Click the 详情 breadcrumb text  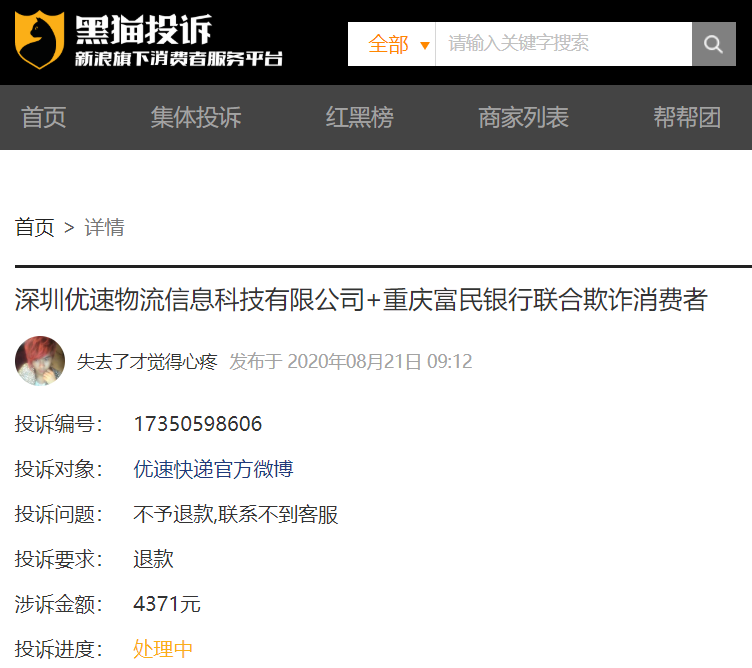tap(104, 227)
